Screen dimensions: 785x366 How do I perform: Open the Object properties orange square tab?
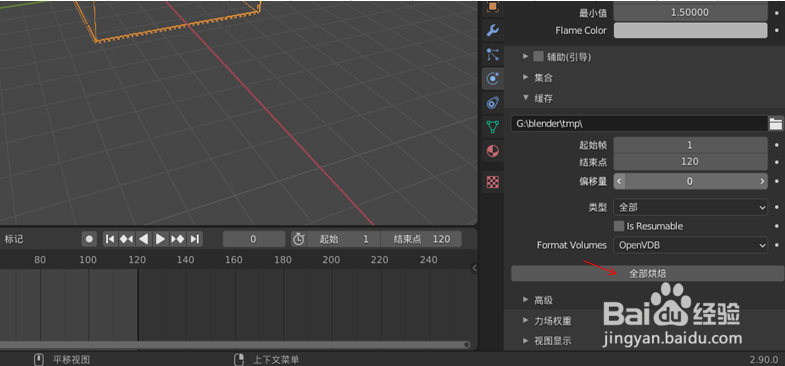coord(493,7)
